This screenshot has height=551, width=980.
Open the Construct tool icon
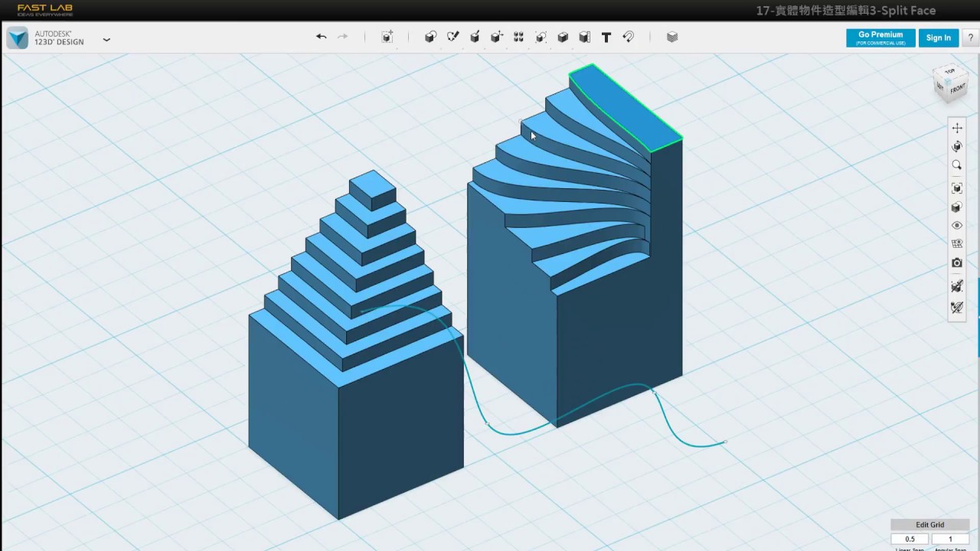[x=475, y=37]
